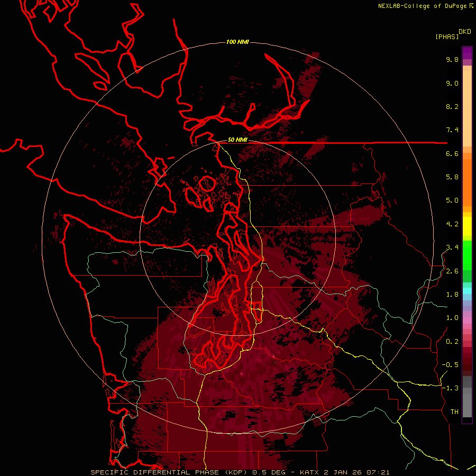This screenshot has height=476, width=476.
Task: Click the 9.0 value on the color scale
Action: click(x=452, y=83)
